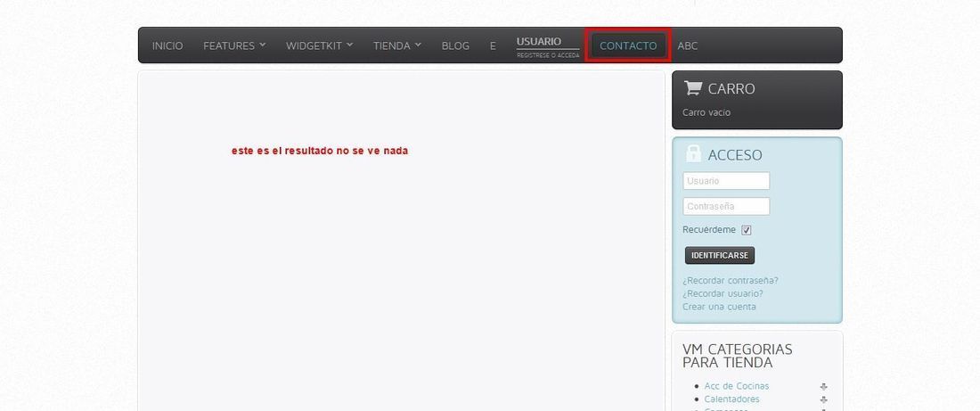Open the ¿Recordar usuario? link

point(723,293)
